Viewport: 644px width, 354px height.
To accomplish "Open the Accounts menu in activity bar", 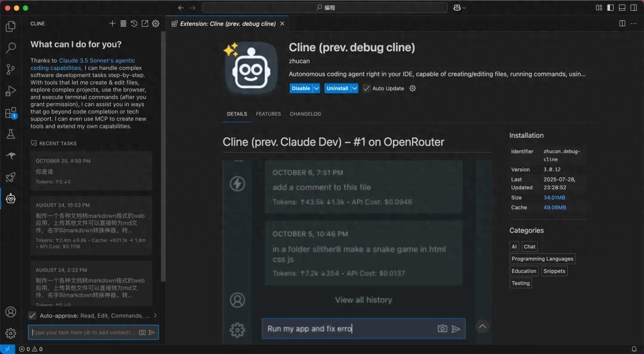I will coord(11,312).
